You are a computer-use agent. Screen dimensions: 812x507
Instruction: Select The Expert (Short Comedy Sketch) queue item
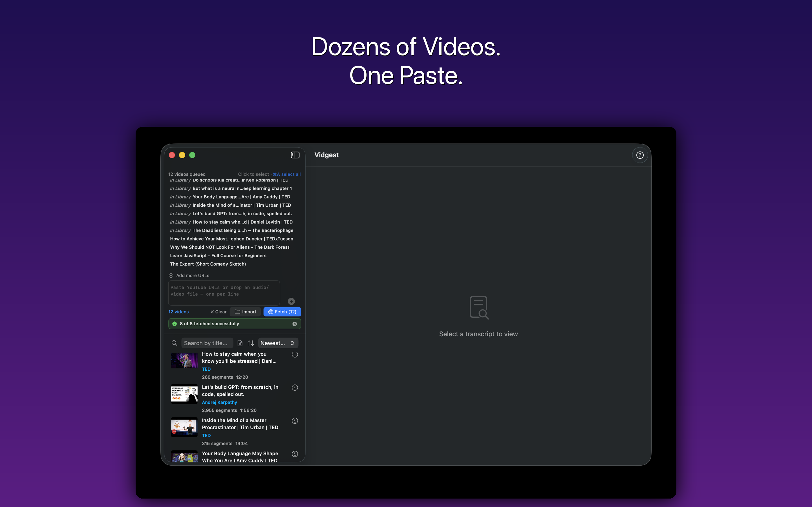point(208,264)
